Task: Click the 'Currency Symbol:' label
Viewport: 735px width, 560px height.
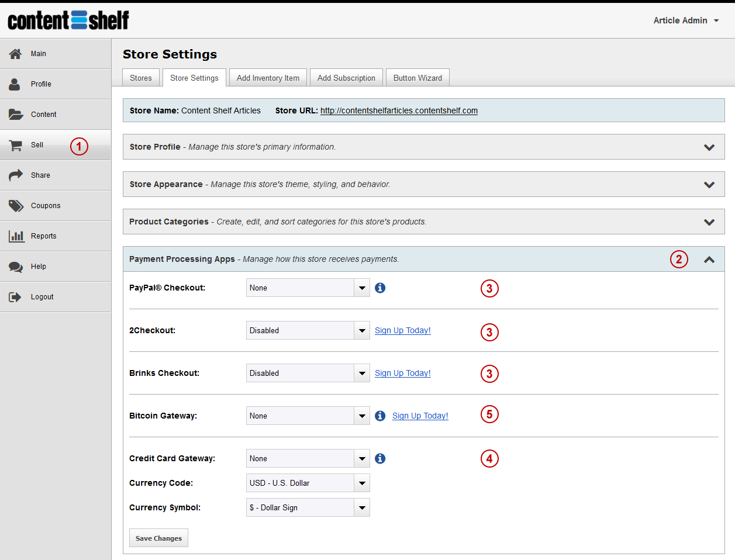Action: click(165, 507)
